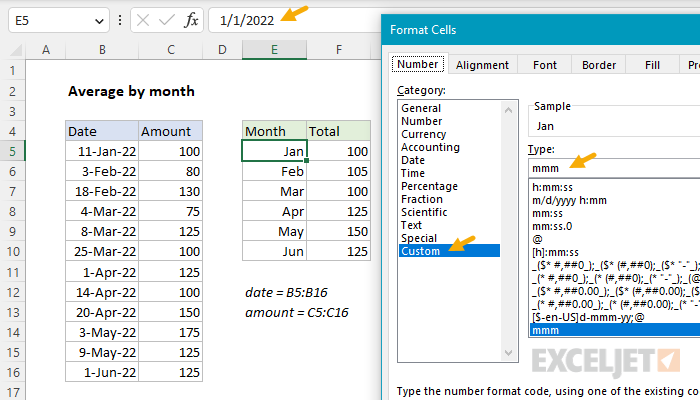Select Text category
700x400 pixels.
449,225
